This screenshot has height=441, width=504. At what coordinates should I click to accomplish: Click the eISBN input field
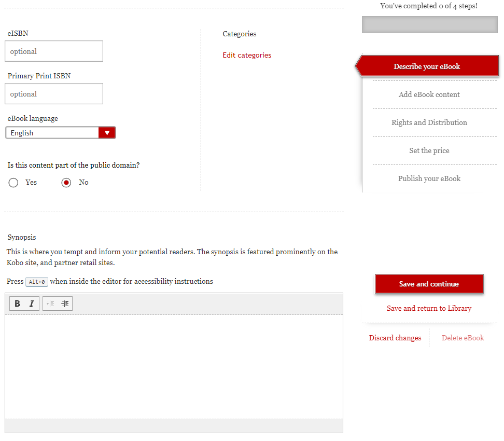(x=54, y=51)
